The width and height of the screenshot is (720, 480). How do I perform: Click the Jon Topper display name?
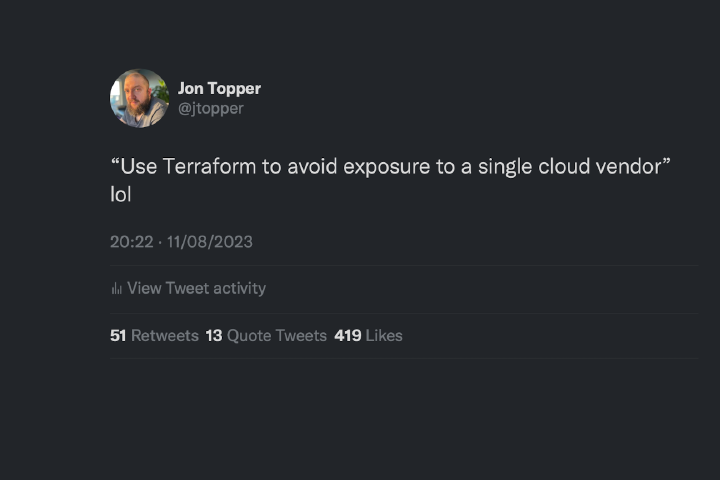[219, 88]
